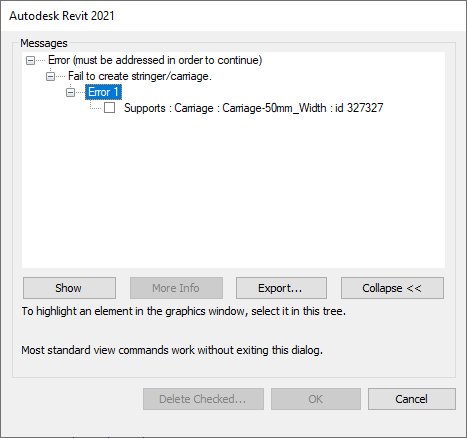Viewport: 467px width, 438px height.
Task: Click the More Info button
Action: click(176, 288)
